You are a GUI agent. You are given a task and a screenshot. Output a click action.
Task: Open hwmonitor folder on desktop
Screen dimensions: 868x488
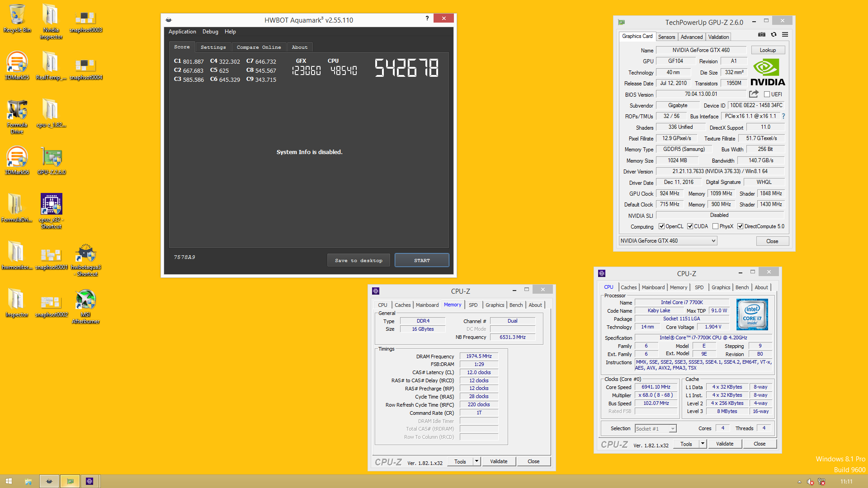tap(17, 256)
